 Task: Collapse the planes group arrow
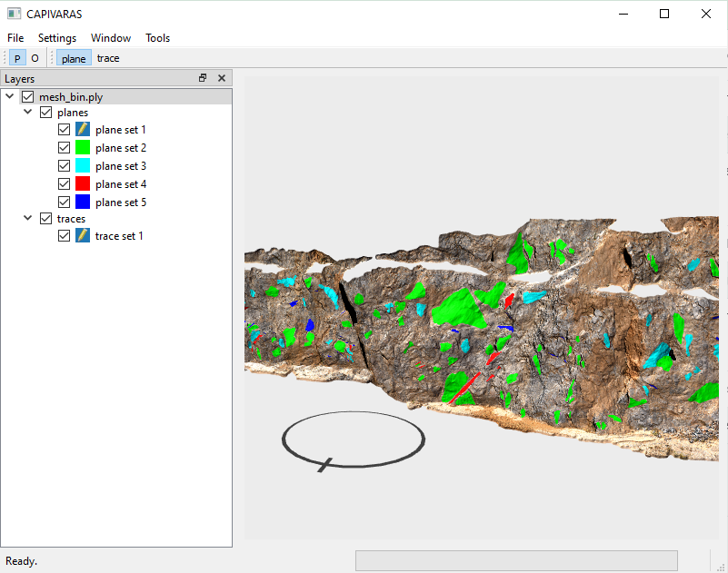28,112
